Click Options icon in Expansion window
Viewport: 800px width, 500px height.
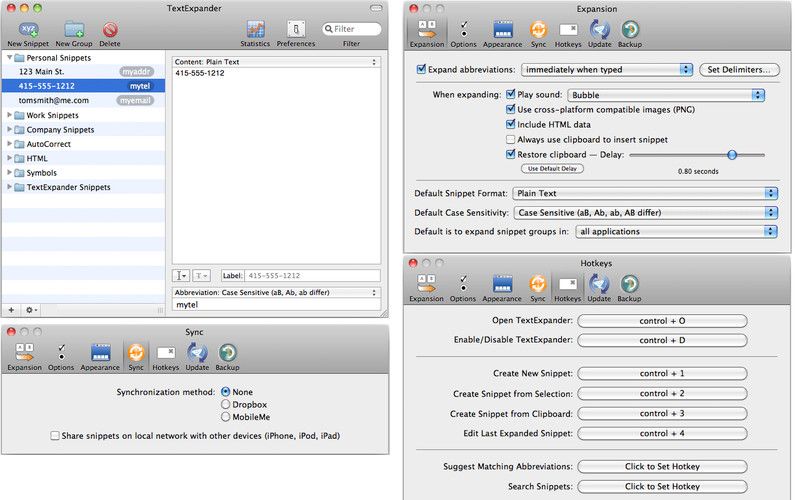(463, 30)
